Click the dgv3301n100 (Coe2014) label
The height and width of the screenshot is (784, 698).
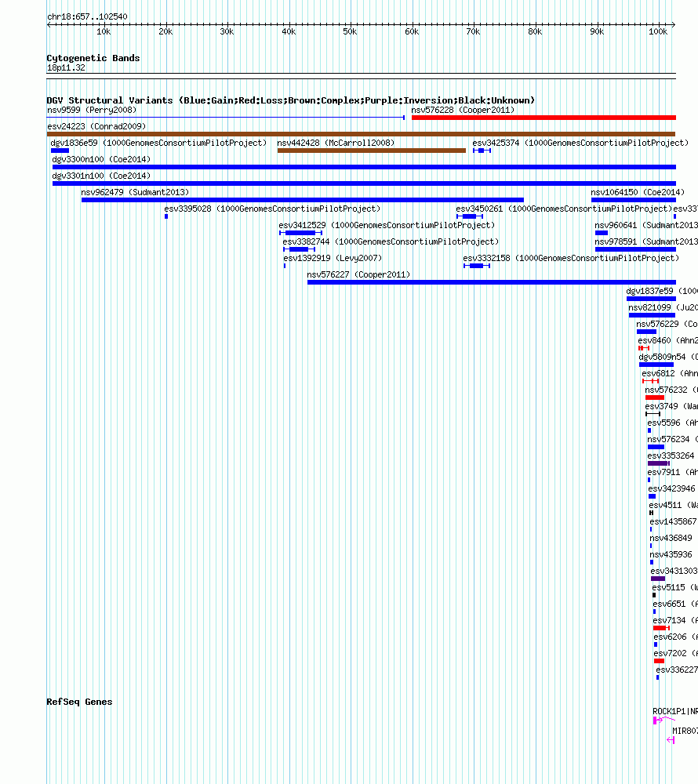(101, 176)
